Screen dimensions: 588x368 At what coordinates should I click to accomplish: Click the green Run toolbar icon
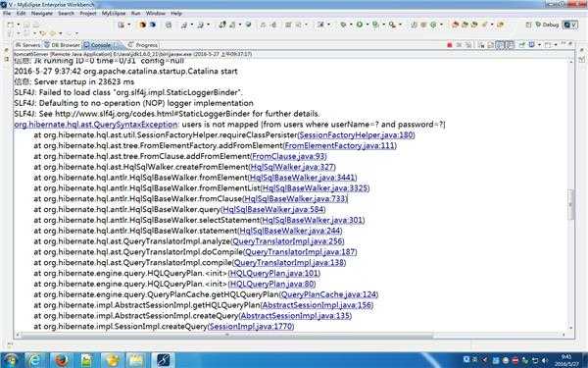pos(360,25)
